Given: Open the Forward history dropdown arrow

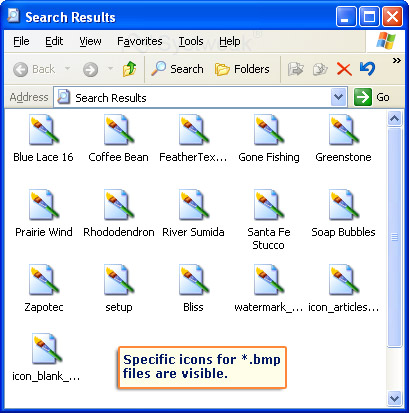Looking at the screenshot, I should click(110, 69).
